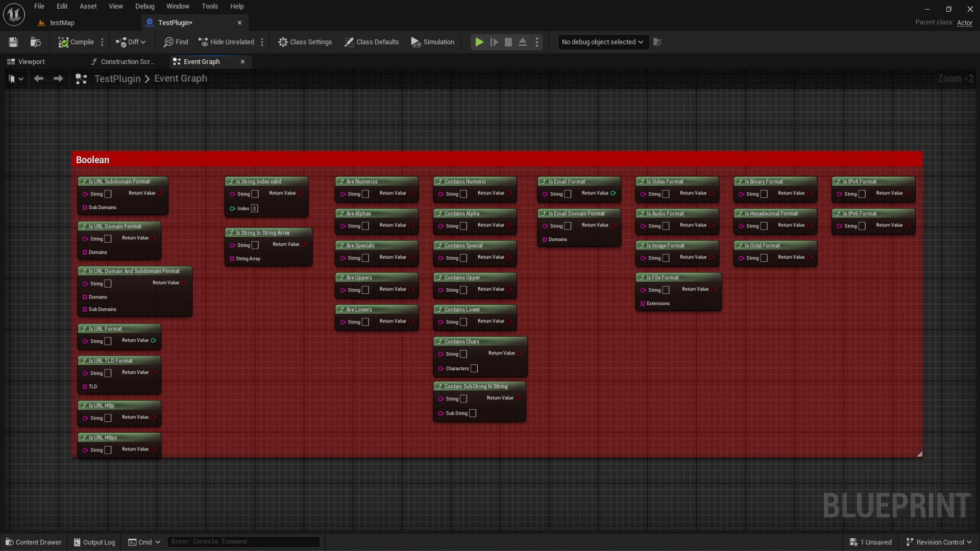Click the Save blueprint icon
Viewport: 980px width, 551px height.
(x=13, y=42)
